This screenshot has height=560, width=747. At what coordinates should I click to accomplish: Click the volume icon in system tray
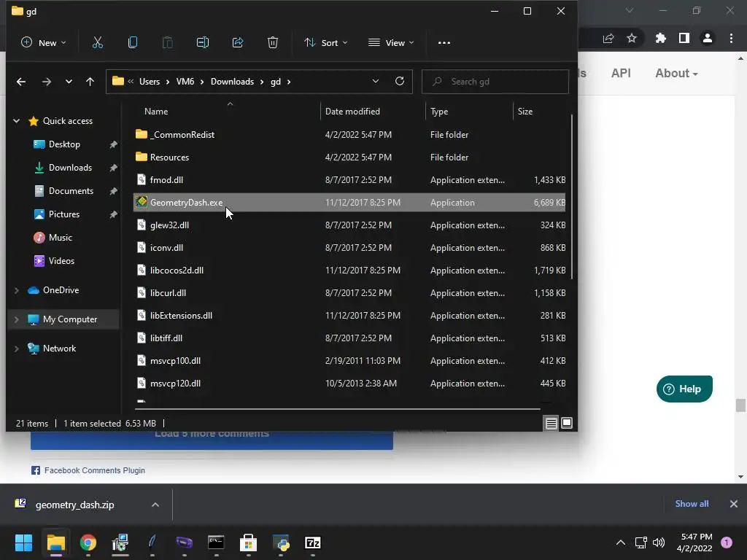(659, 542)
